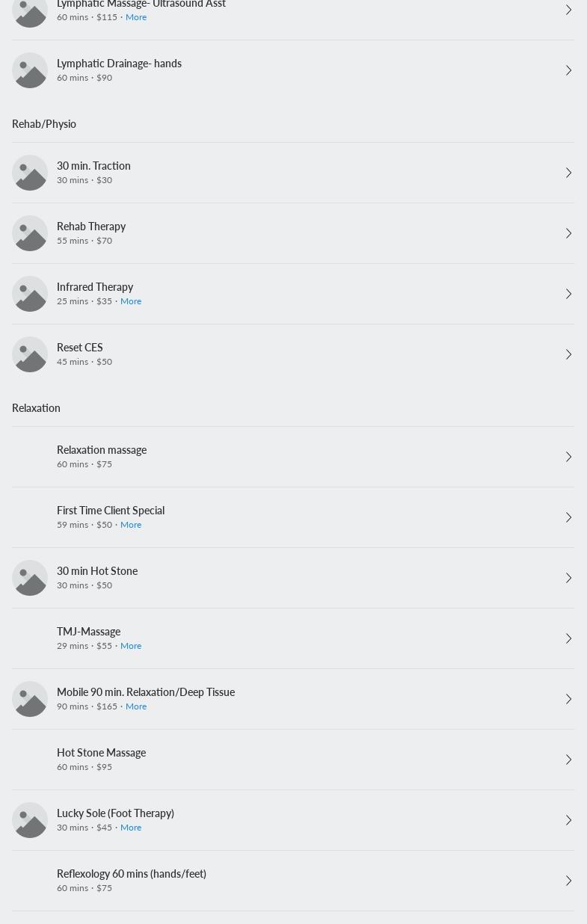This screenshot has height=924, width=587.
Task: Expand Hot Stone Massage using right chevron
Action: point(568,760)
